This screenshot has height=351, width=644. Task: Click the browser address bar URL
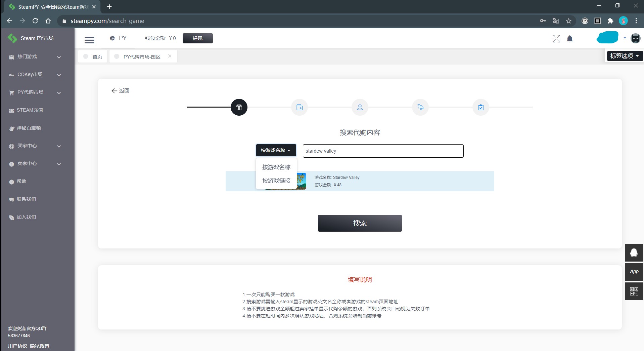[107, 21]
